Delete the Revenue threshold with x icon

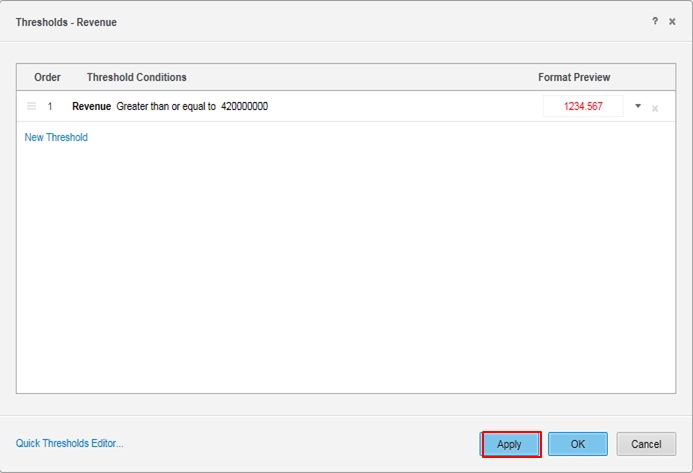pos(655,108)
